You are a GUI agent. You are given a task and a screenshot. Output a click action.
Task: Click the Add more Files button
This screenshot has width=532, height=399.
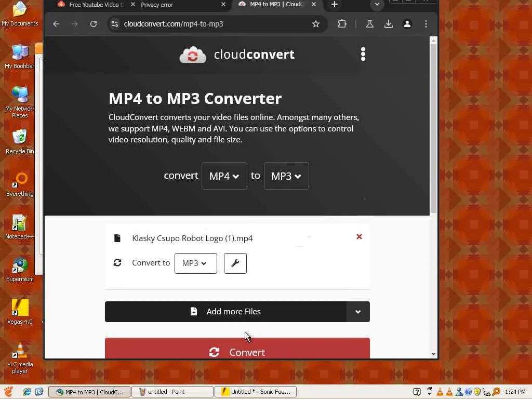(x=225, y=312)
